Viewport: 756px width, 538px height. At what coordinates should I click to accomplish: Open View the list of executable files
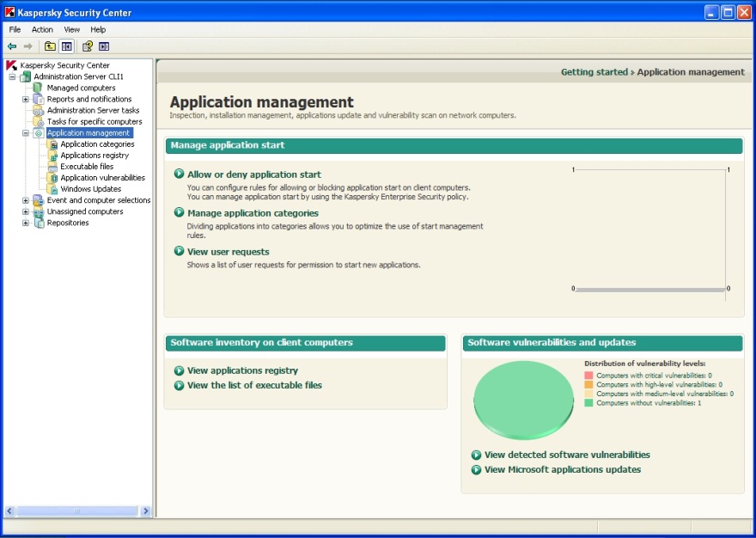(x=254, y=385)
